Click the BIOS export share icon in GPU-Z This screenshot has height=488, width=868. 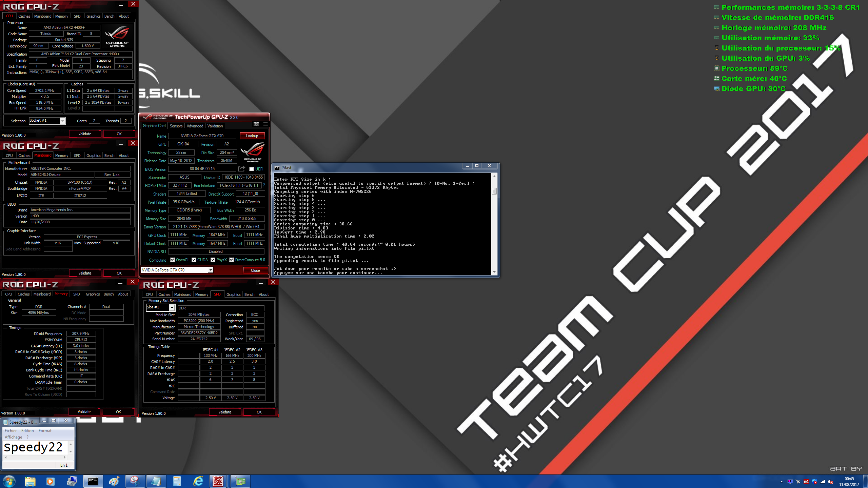click(x=241, y=169)
